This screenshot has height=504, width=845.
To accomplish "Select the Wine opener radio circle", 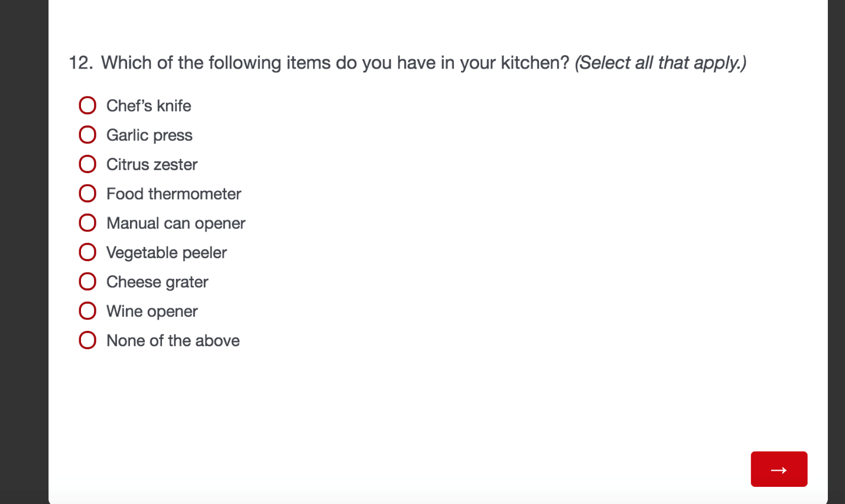I will (87, 311).
